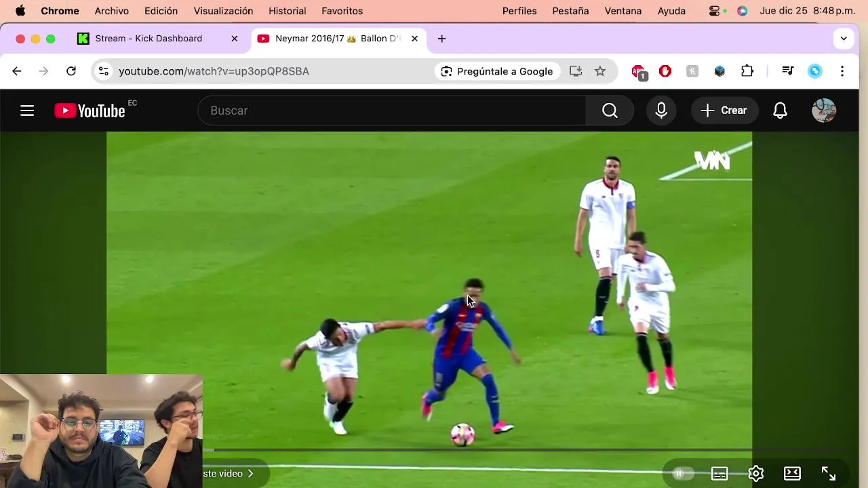Screen dimensions: 868x488
Task: Open the Apple menu
Action: click(20, 11)
